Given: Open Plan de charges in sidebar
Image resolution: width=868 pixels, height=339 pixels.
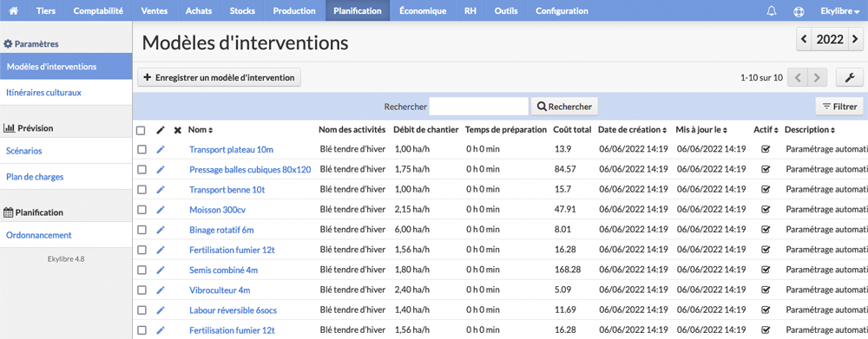Looking at the screenshot, I should point(66,177).
